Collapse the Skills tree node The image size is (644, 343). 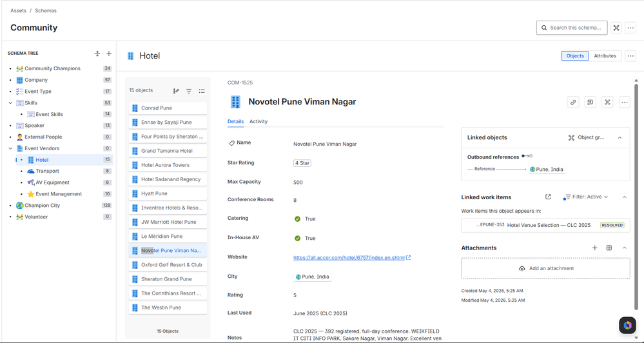coord(11,103)
